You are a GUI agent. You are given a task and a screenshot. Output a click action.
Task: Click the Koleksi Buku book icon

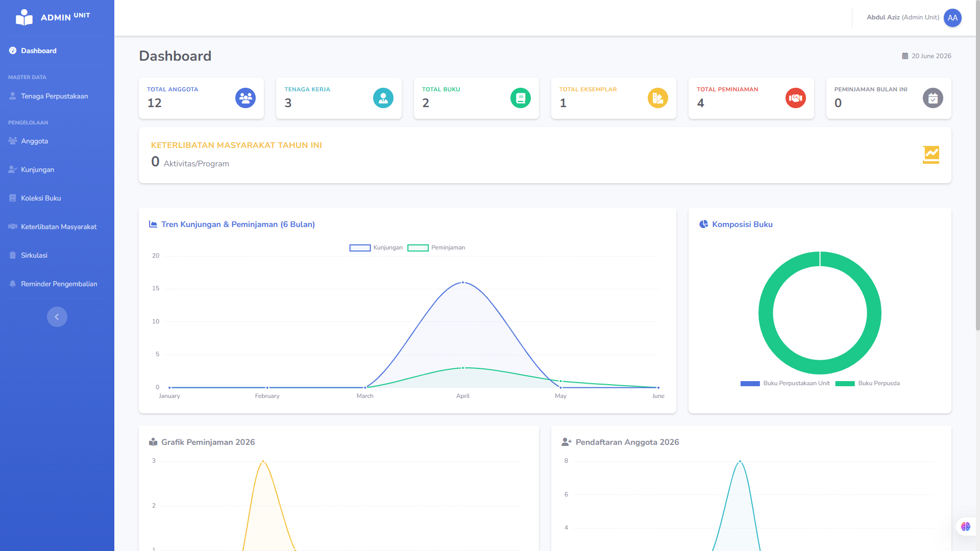tap(13, 198)
